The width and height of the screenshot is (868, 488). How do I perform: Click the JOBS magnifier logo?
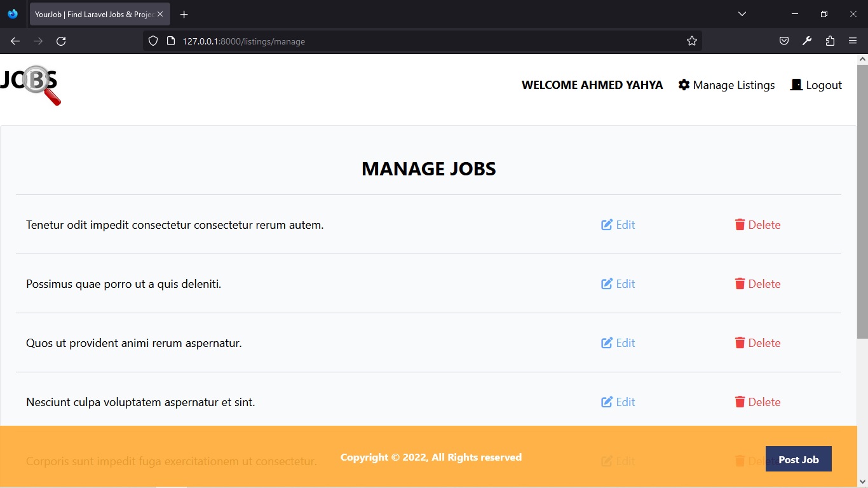(x=31, y=85)
